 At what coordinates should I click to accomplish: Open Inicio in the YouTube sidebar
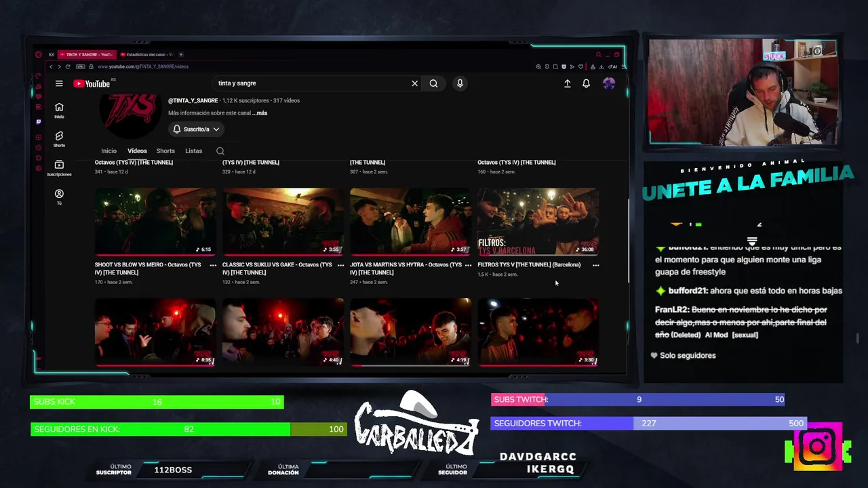pyautogui.click(x=59, y=110)
